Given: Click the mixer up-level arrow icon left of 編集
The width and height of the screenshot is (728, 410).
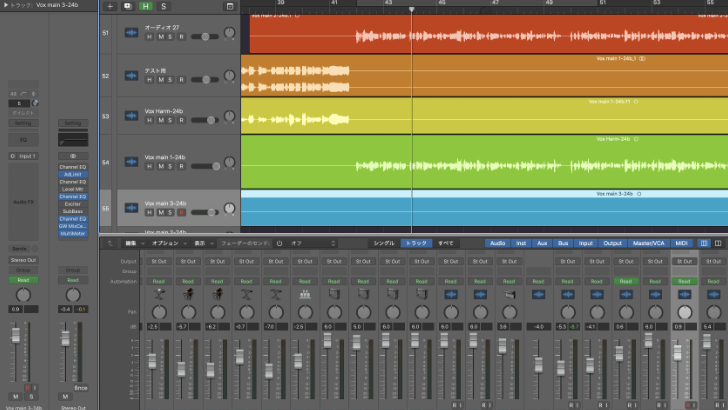Looking at the screenshot, I should click(x=110, y=243).
